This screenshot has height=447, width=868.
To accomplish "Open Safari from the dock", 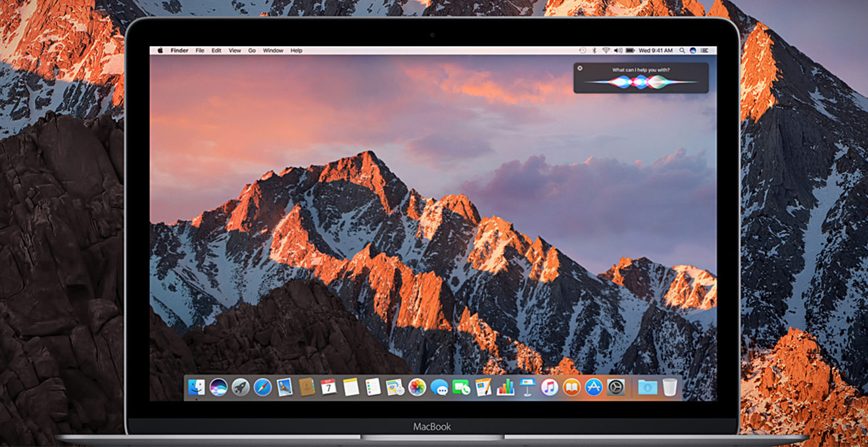I will click(262, 387).
